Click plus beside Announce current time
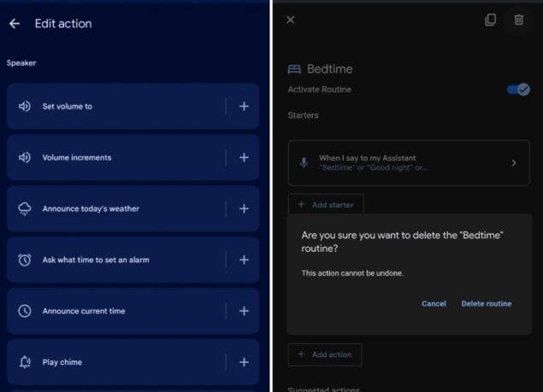Screen dimensions: 543x392 244,311
